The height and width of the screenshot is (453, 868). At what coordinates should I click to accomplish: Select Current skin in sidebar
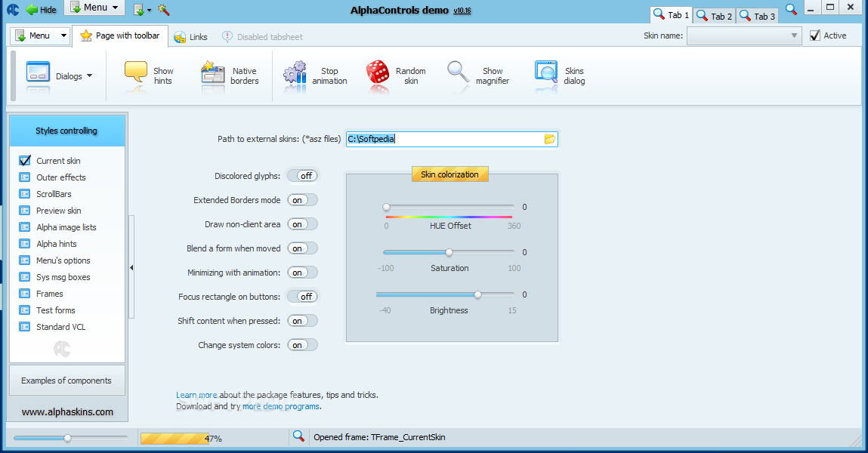pyautogui.click(x=58, y=161)
